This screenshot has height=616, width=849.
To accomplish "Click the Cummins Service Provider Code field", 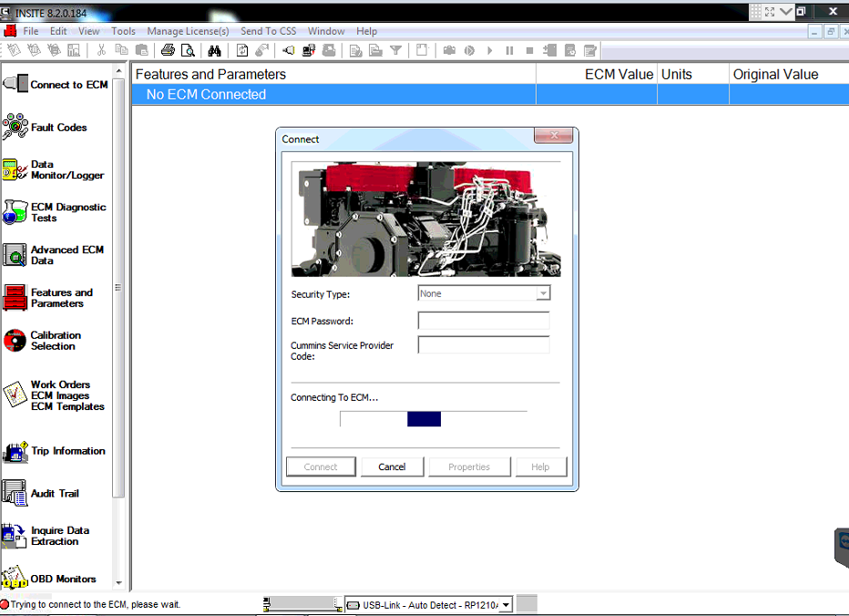I will (x=484, y=344).
